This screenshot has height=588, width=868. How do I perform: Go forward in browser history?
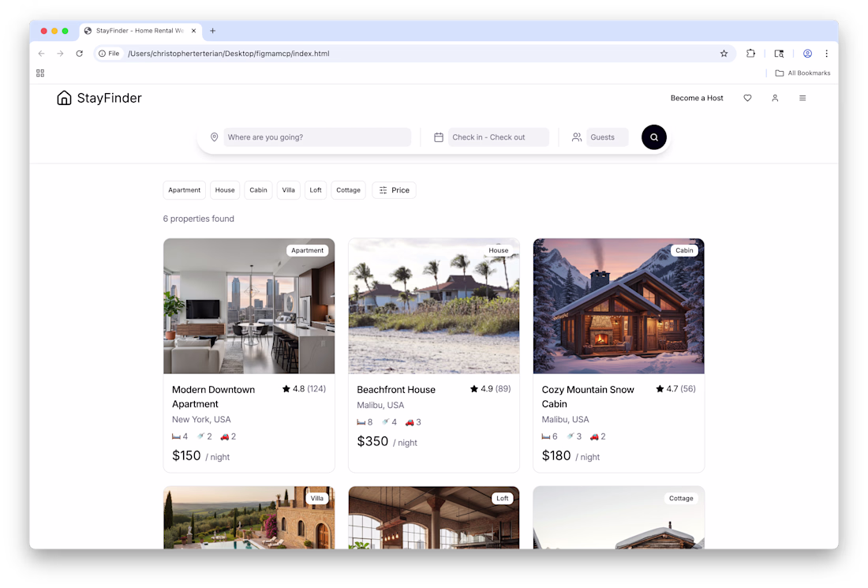point(60,54)
